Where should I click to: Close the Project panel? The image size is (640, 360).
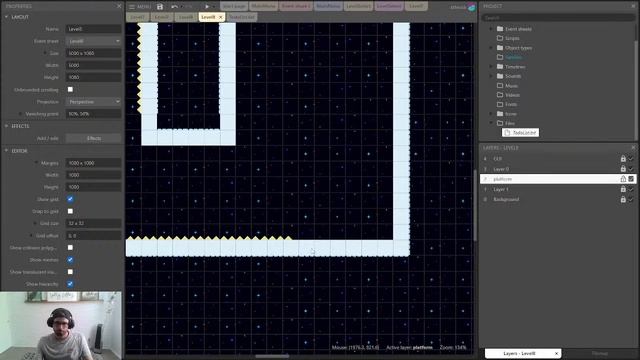pos(633,6)
